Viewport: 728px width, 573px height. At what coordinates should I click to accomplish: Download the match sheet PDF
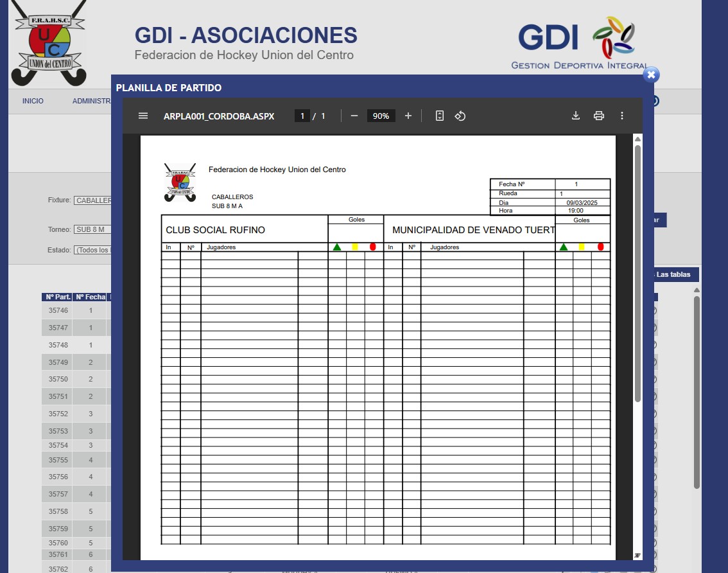(x=576, y=116)
